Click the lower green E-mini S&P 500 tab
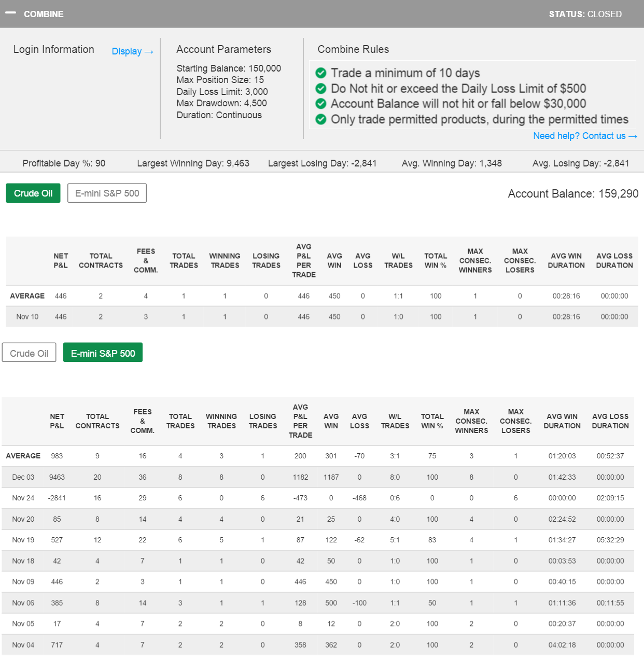The height and width of the screenshot is (657, 644). coord(103,354)
